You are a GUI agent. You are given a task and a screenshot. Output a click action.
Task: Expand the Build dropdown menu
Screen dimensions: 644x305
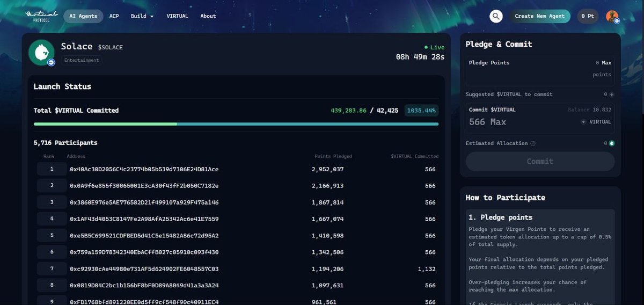click(142, 16)
